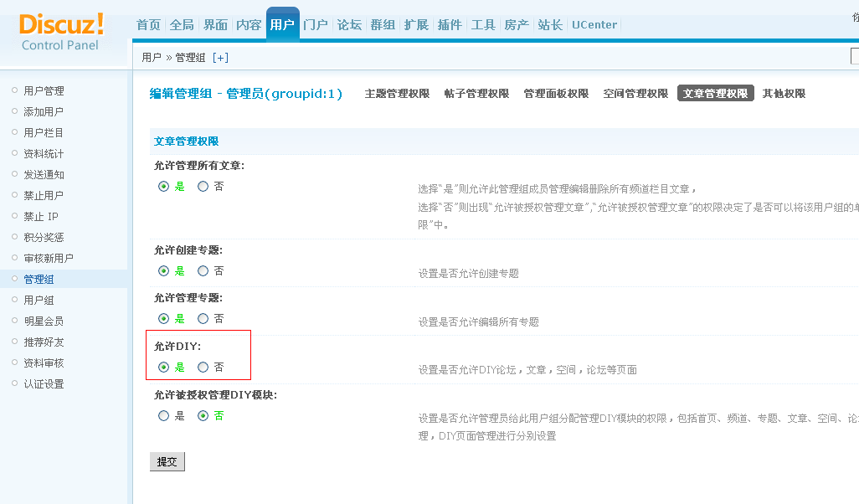
Task: Open the 论坛 top menu
Action: coord(349,25)
